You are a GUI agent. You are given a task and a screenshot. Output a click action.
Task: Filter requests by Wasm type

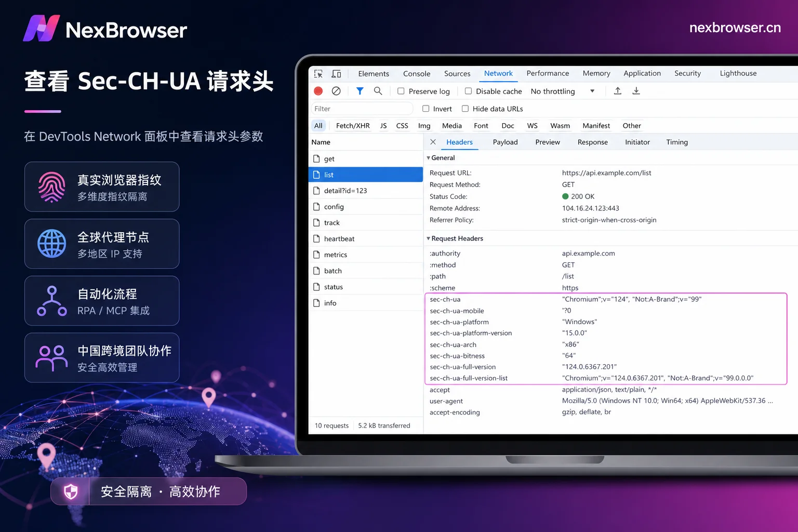pos(560,126)
